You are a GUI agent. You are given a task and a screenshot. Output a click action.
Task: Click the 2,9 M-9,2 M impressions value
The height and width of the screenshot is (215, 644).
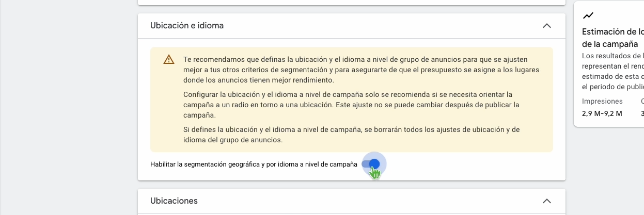click(x=602, y=113)
